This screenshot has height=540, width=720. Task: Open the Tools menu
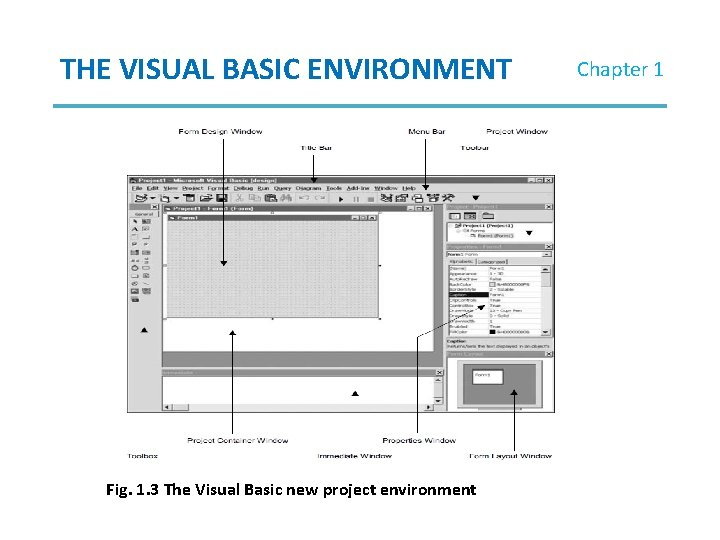point(334,188)
